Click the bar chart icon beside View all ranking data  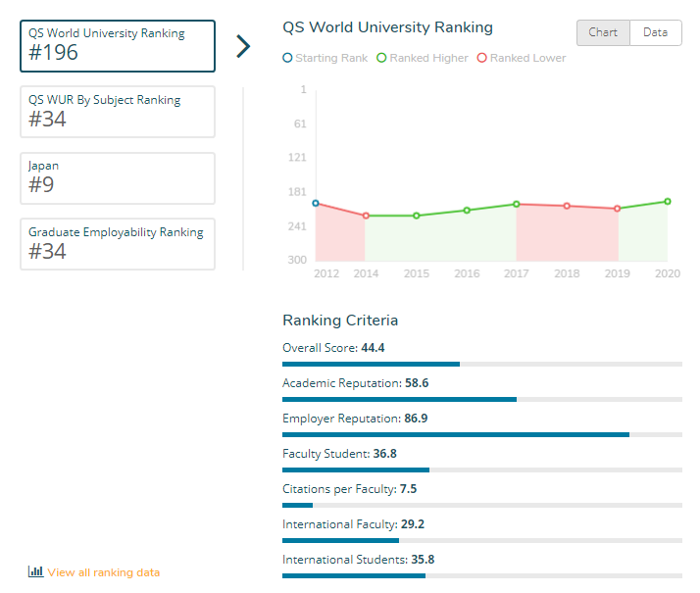(35, 571)
